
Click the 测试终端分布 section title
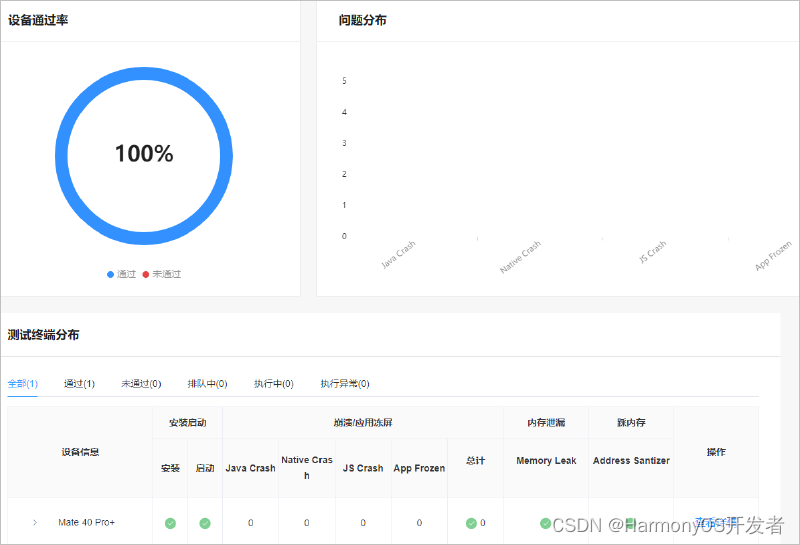[x=43, y=335]
